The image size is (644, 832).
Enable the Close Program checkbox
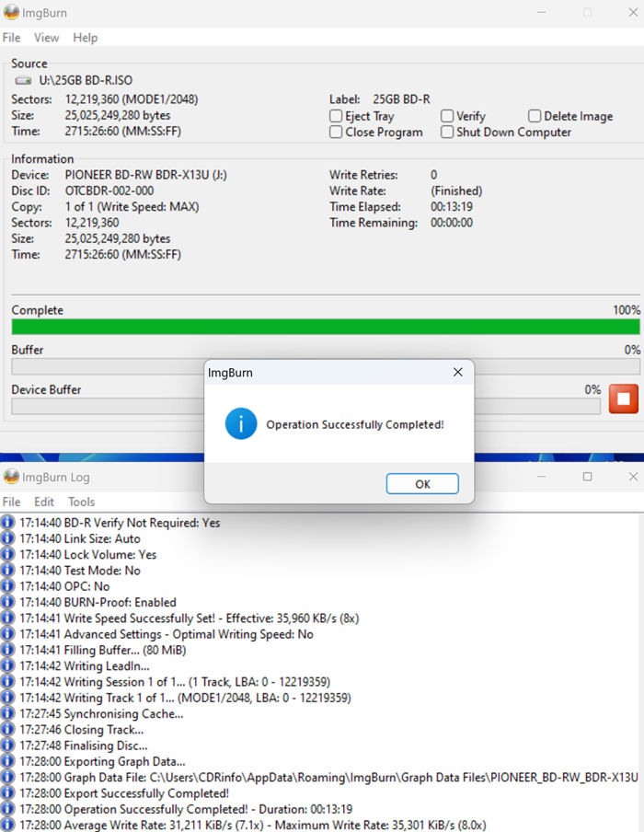click(x=336, y=132)
